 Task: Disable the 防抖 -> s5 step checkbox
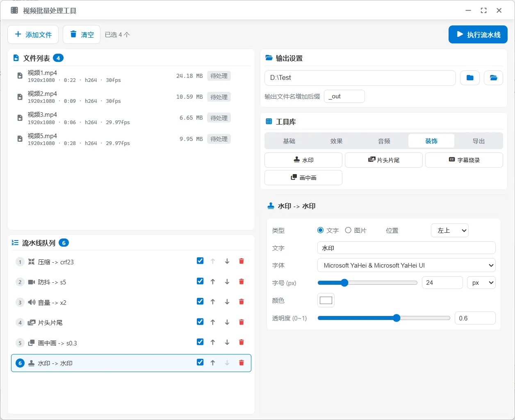coord(200,281)
